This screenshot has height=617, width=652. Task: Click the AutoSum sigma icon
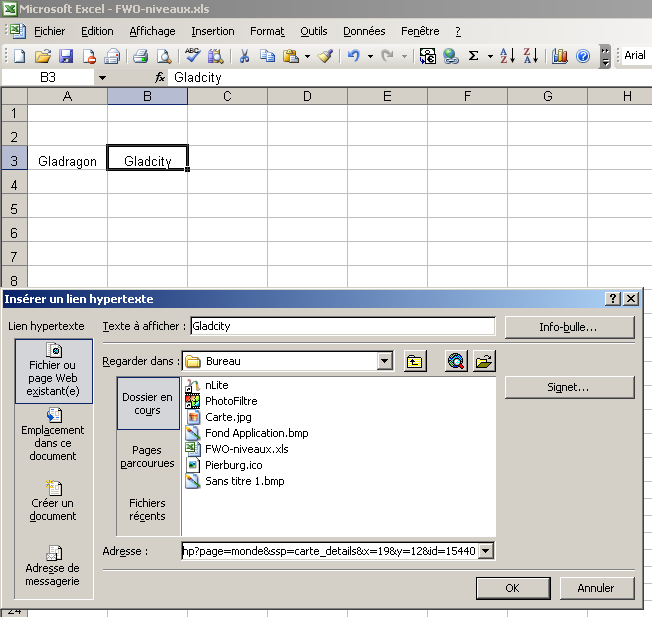point(473,56)
